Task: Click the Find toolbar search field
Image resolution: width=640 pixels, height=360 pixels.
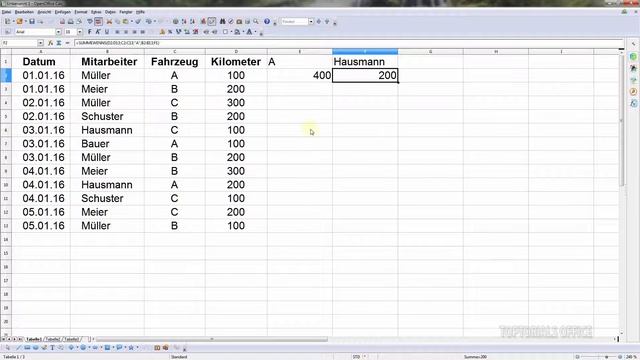Action: point(294,21)
